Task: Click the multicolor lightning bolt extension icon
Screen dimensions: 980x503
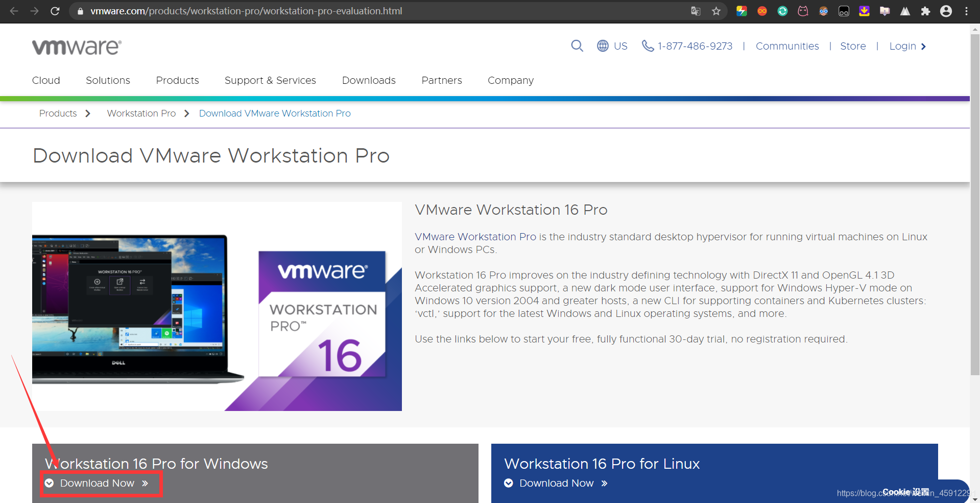Action: click(742, 11)
